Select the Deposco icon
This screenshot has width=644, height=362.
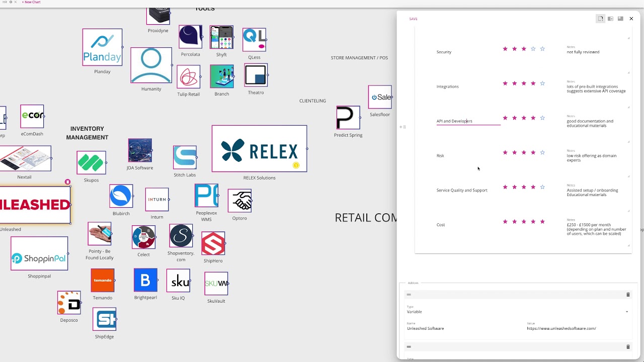coord(69,303)
